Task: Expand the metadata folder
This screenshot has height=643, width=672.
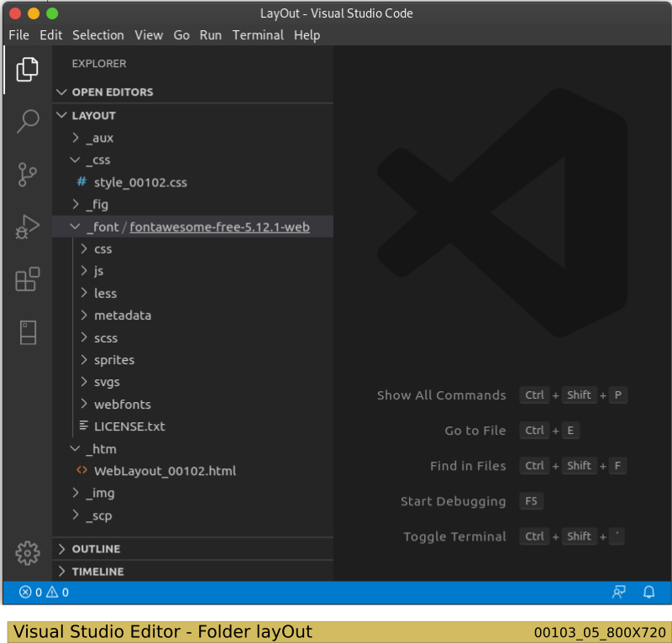Action: click(84, 316)
